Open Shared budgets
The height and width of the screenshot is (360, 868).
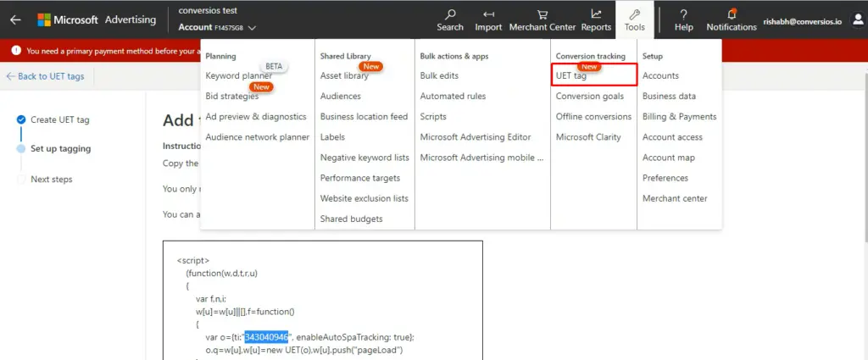click(351, 219)
